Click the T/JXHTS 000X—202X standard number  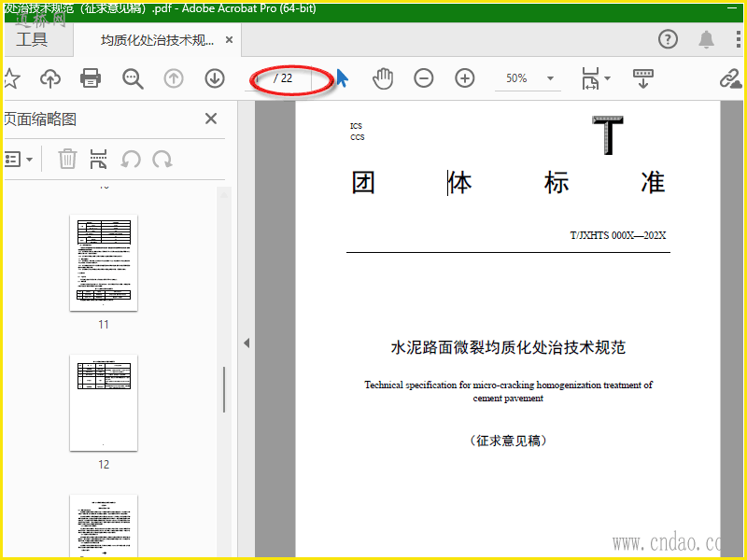(618, 235)
